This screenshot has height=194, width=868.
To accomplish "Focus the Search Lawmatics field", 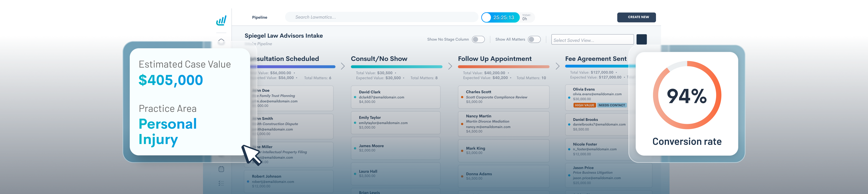I will [381, 17].
